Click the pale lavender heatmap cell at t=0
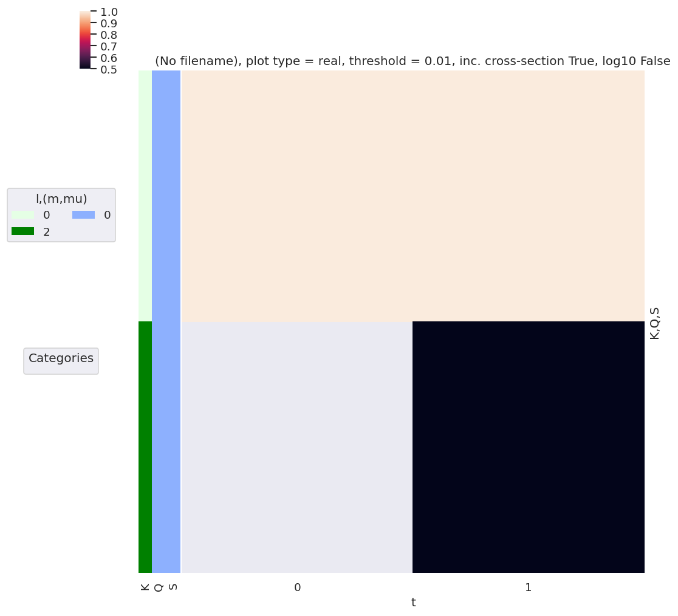This screenshot has height=616, width=678. (x=296, y=447)
